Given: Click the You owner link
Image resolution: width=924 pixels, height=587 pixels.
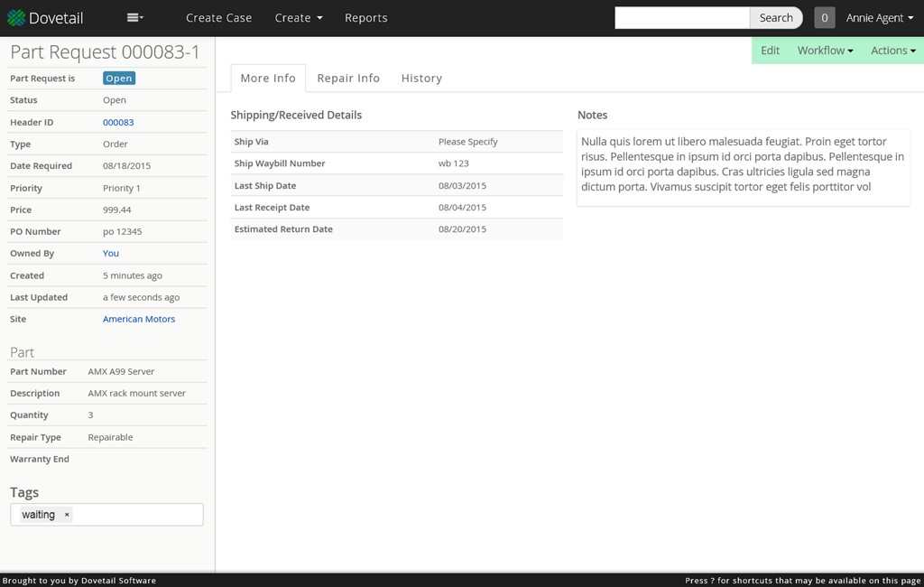Looking at the screenshot, I should (x=111, y=253).
